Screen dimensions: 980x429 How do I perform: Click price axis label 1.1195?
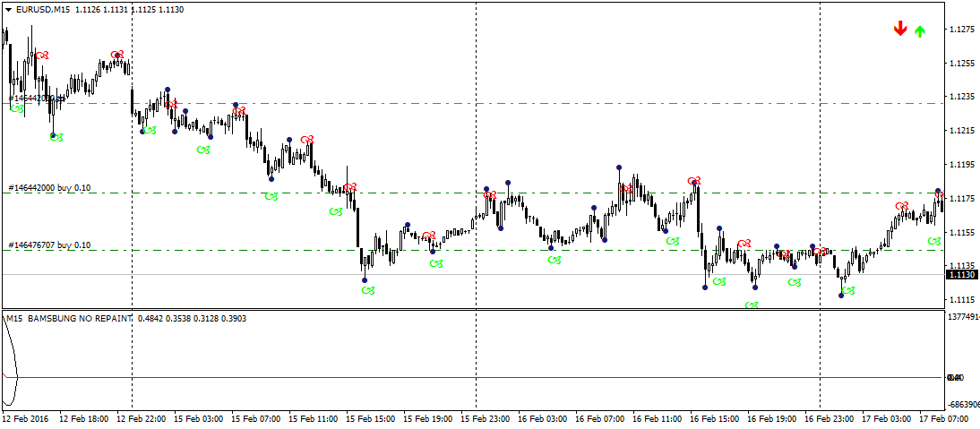(x=962, y=165)
